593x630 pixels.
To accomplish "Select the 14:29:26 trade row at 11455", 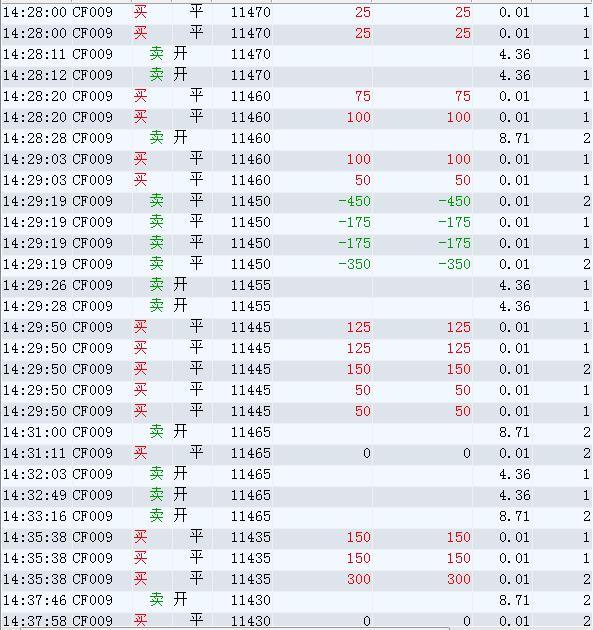I will pos(296,285).
